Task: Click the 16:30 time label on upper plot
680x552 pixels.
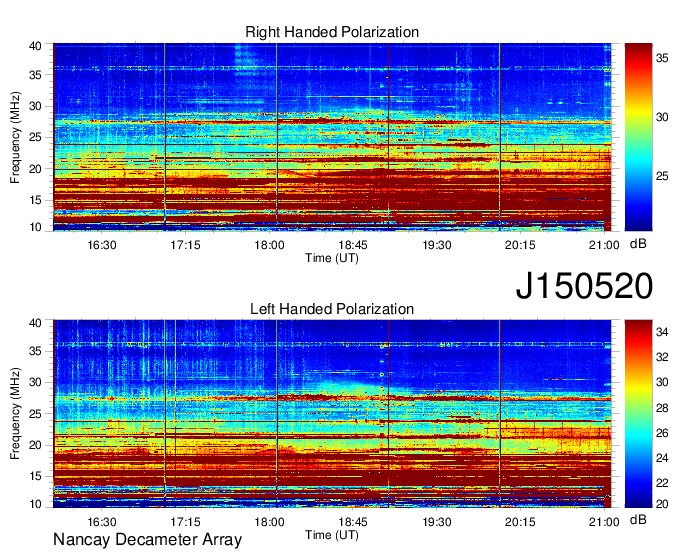Action: coord(102,245)
